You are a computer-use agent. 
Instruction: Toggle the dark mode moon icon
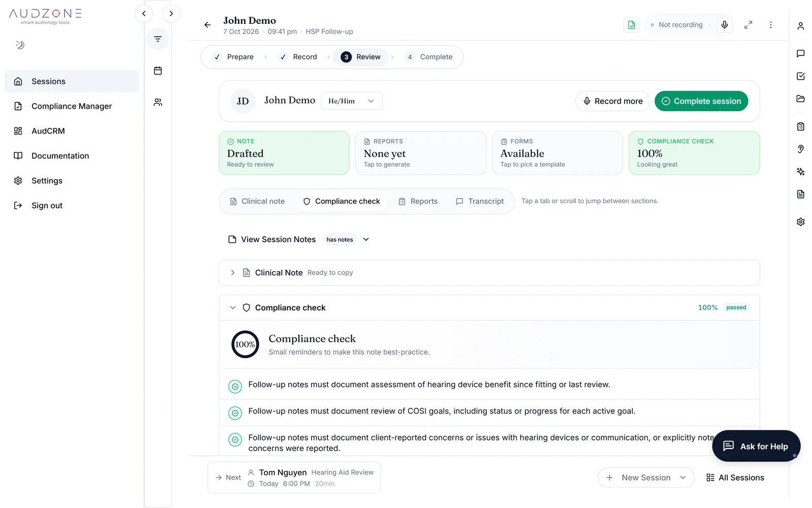point(20,45)
